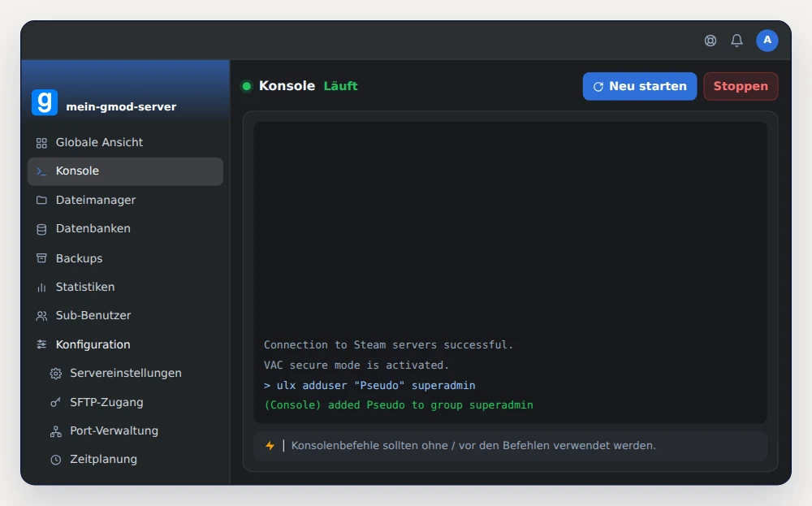The height and width of the screenshot is (506, 812).
Task: Click the Garry's Mod server logo
Action: pyautogui.click(x=45, y=102)
